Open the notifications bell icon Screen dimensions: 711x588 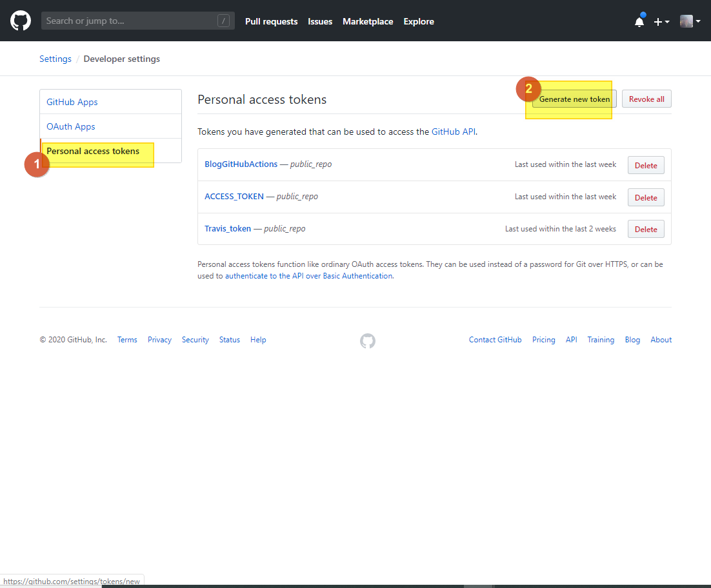[639, 21]
